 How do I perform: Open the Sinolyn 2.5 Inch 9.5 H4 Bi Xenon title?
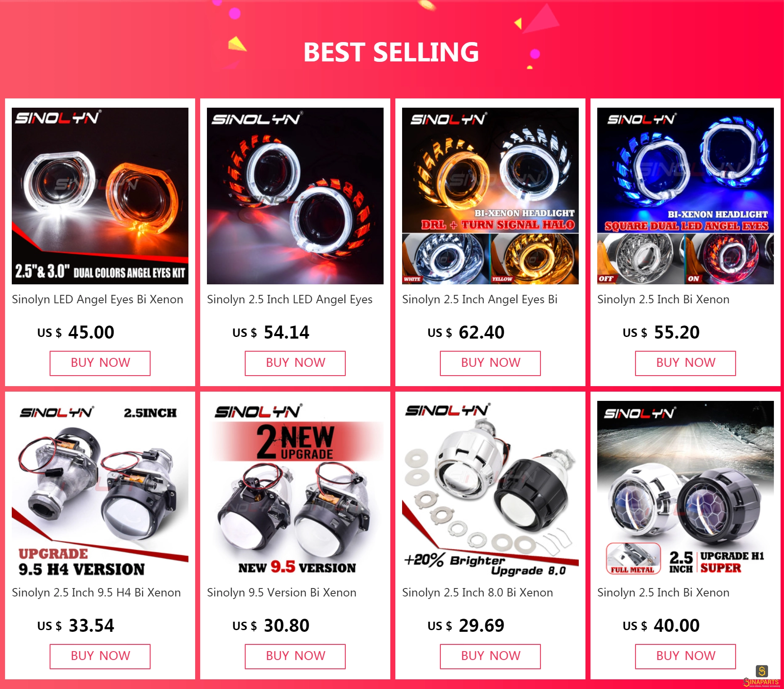coord(96,593)
